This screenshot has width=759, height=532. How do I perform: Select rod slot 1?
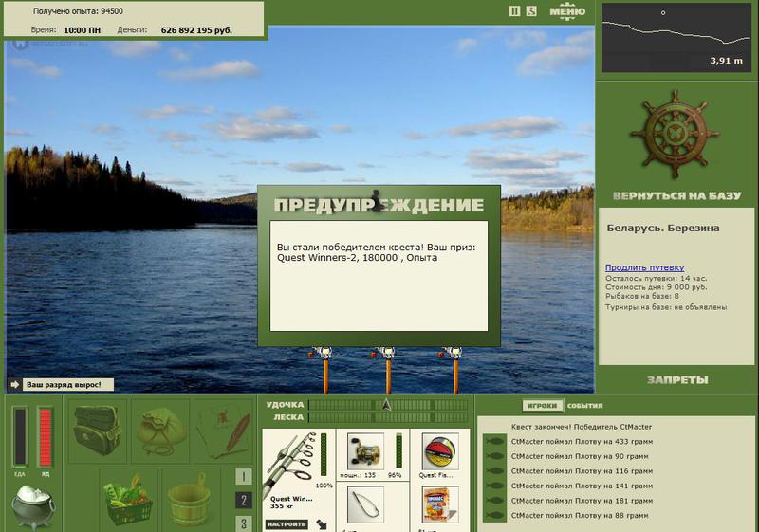point(244,477)
